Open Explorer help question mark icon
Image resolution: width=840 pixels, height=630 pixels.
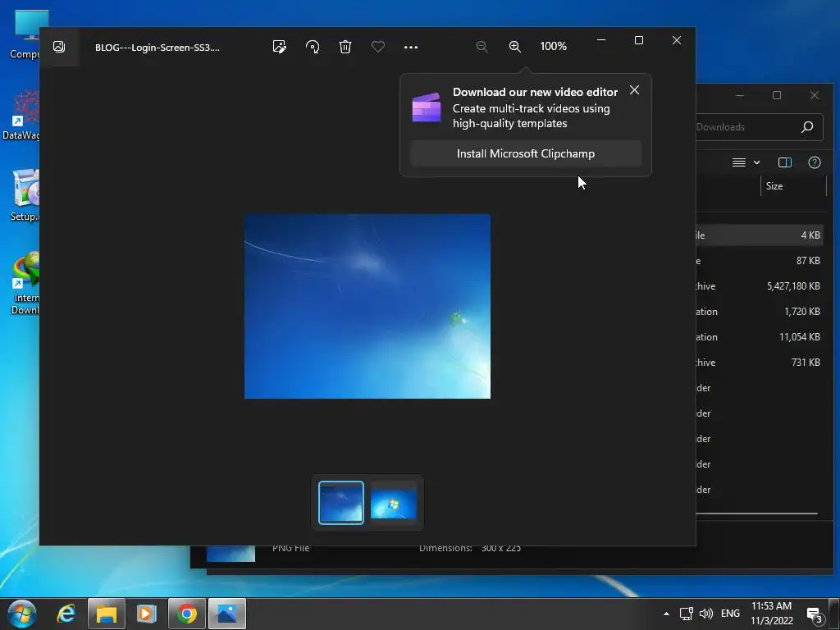815,162
